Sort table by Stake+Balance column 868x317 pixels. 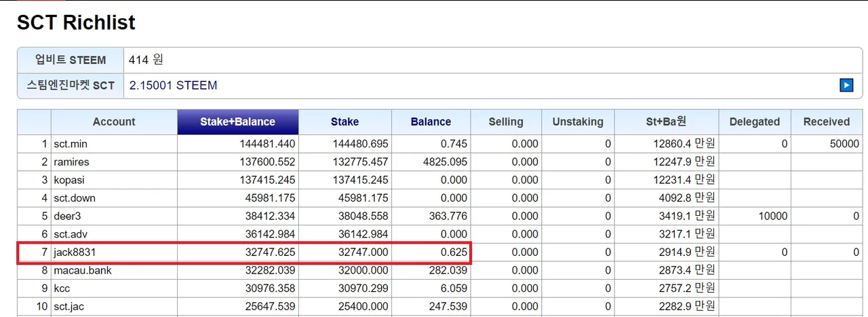237,122
